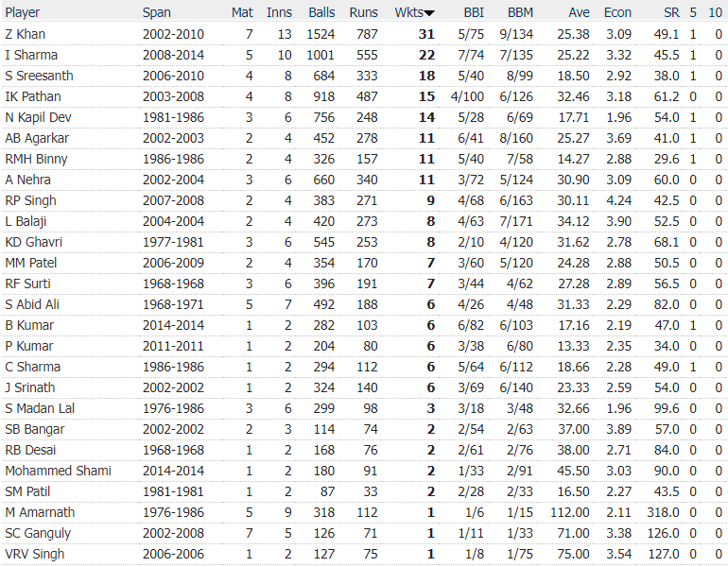Open player I Sharma
Image resolution: width=728 pixels, height=567 pixels.
pyautogui.click(x=31, y=55)
